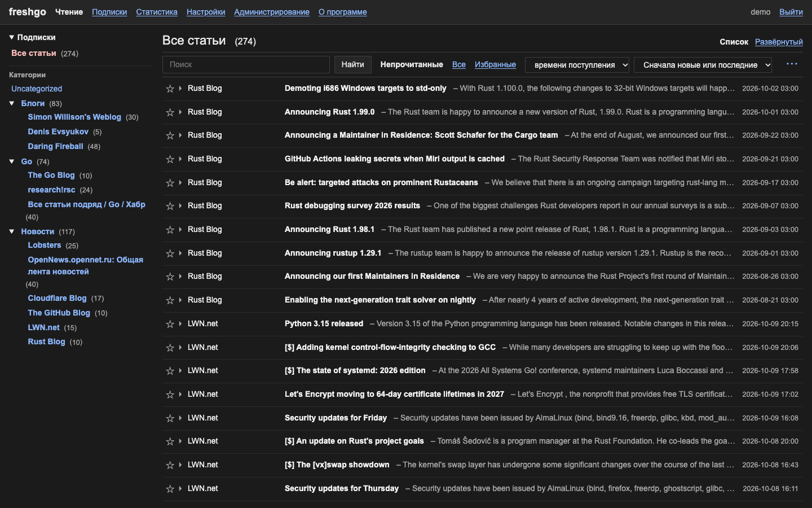Star 'GitHub Actions leaking secrets' article
This screenshot has width=812, height=508.
170,159
